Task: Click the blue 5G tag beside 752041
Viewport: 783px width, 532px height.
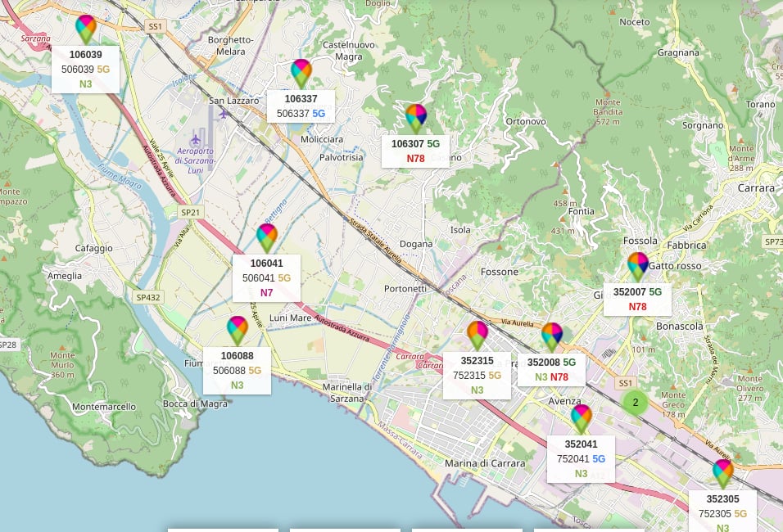Action: pyautogui.click(x=599, y=458)
